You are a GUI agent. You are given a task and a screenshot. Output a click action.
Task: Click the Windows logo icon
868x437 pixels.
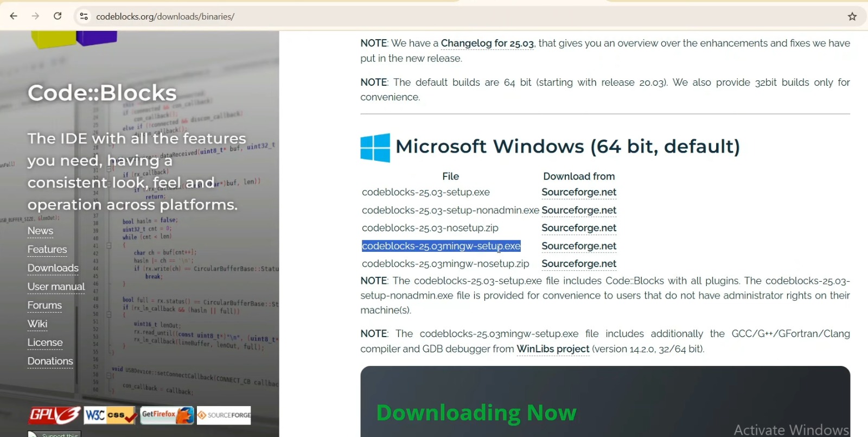375,148
